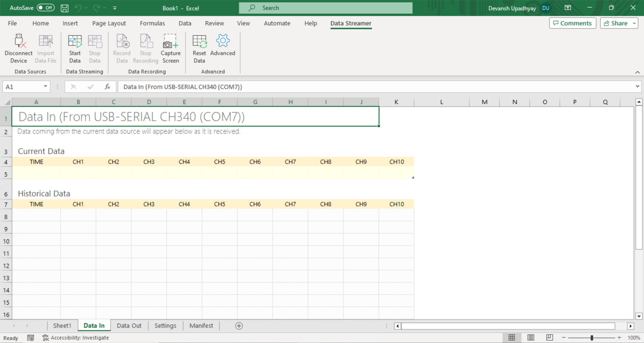Click the zoom slider handle
The width and height of the screenshot is (644, 343).
(x=592, y=338)
